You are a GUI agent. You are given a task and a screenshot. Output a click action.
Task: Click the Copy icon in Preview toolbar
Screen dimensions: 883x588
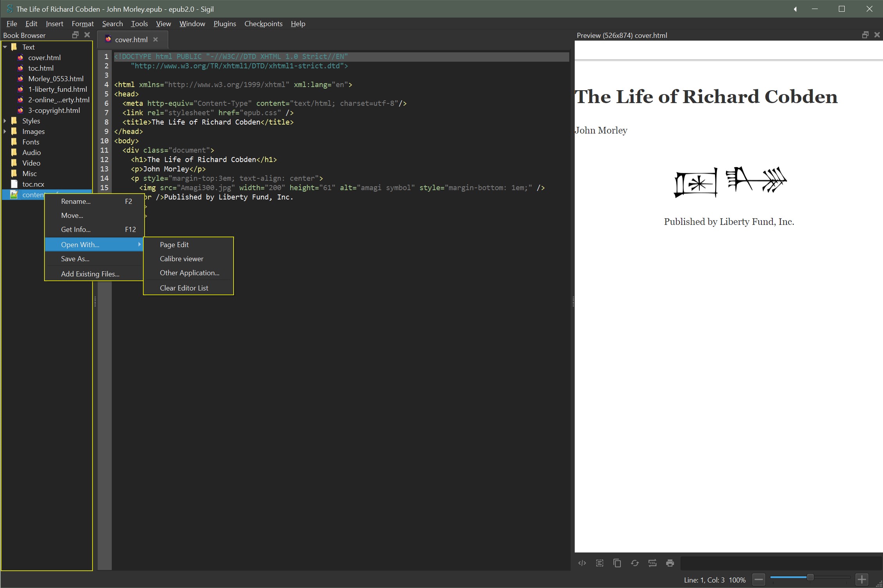617,563
